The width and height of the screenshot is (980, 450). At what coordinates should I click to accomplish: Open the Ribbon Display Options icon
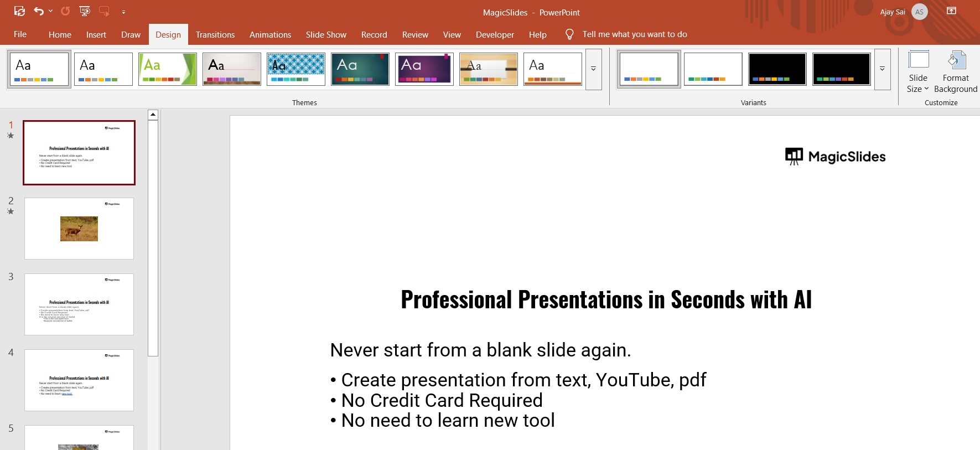[952, 11]
